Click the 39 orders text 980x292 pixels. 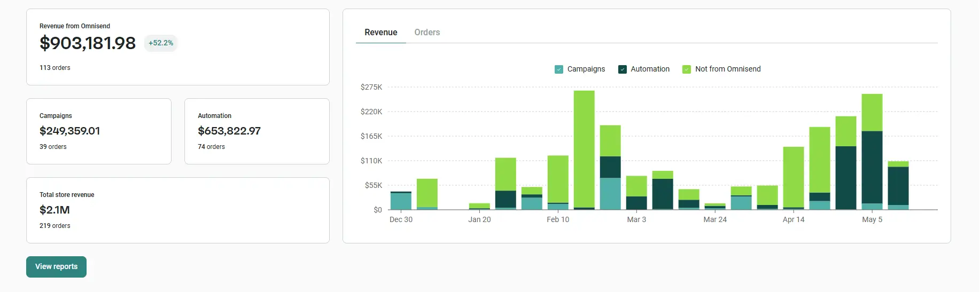(53, 147)
